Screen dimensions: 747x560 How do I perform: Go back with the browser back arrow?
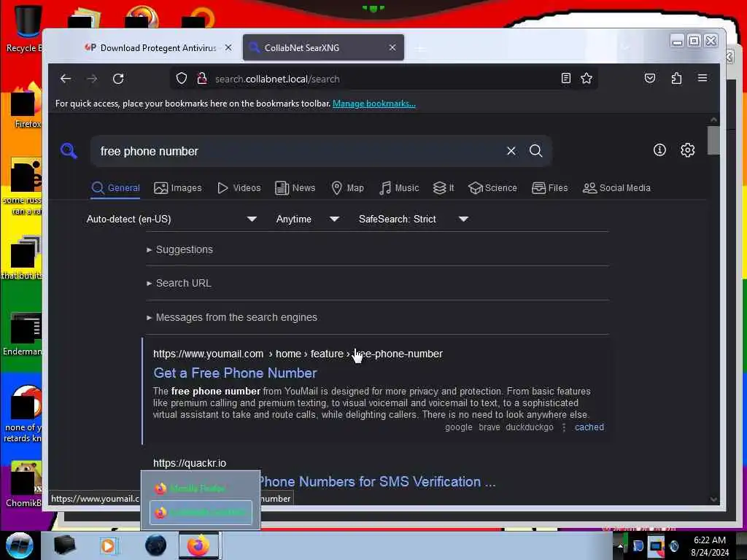coord(66,79)
